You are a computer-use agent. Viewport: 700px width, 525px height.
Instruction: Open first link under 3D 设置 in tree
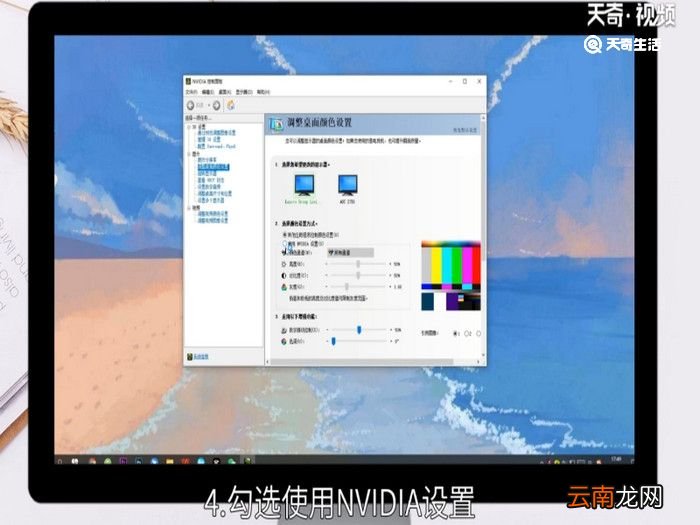pos(217,133)
